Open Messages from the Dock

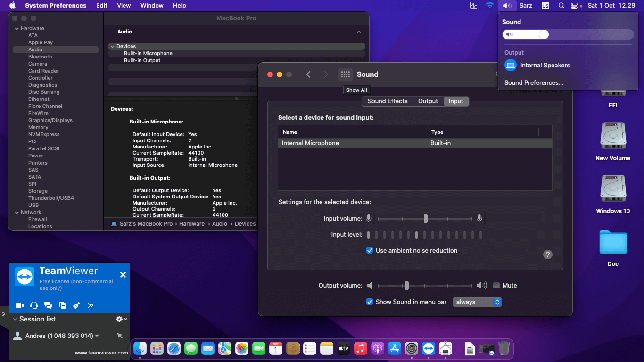point(191,349)
